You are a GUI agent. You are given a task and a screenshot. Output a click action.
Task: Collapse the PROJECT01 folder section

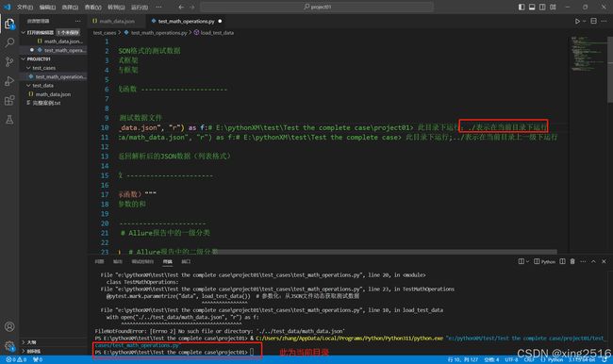23,59
